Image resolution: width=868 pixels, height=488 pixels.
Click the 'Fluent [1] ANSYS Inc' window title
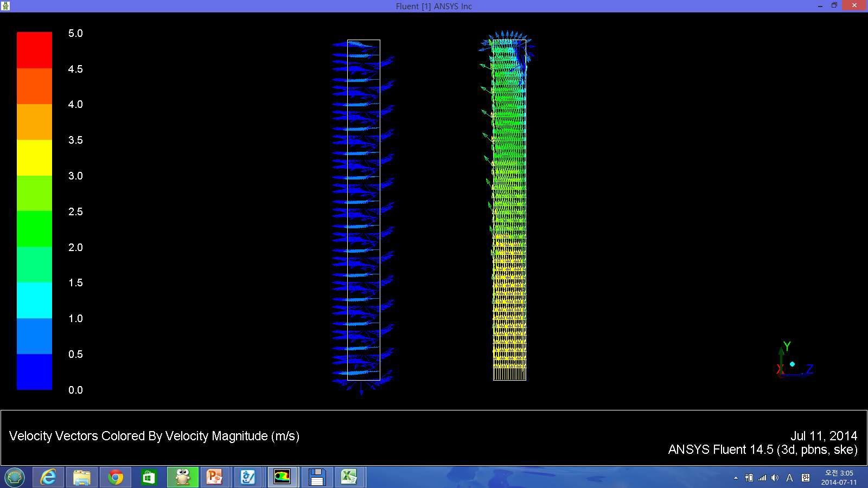434,7
